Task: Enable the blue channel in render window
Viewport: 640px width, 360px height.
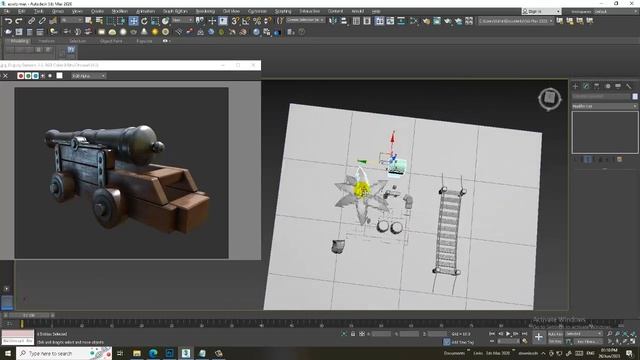Action: (36, 76)
